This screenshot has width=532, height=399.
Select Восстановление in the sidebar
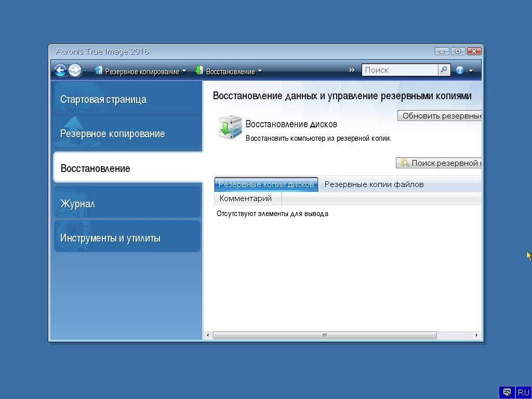(x=128, y=168)
